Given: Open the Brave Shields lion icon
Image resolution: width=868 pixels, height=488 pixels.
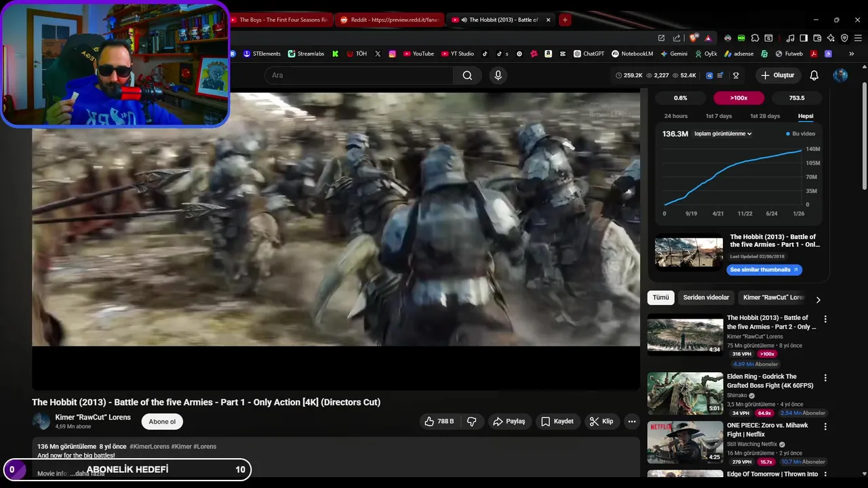Looking at the screenshot, I should coord(693,38).
